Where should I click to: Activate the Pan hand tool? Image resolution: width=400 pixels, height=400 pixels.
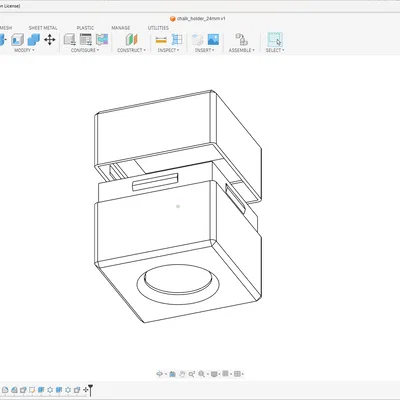pyautogui.click(x=182, y=374)
